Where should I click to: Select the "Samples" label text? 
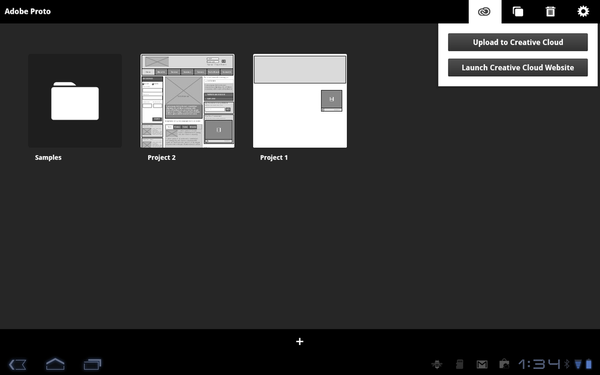(48, 157)
